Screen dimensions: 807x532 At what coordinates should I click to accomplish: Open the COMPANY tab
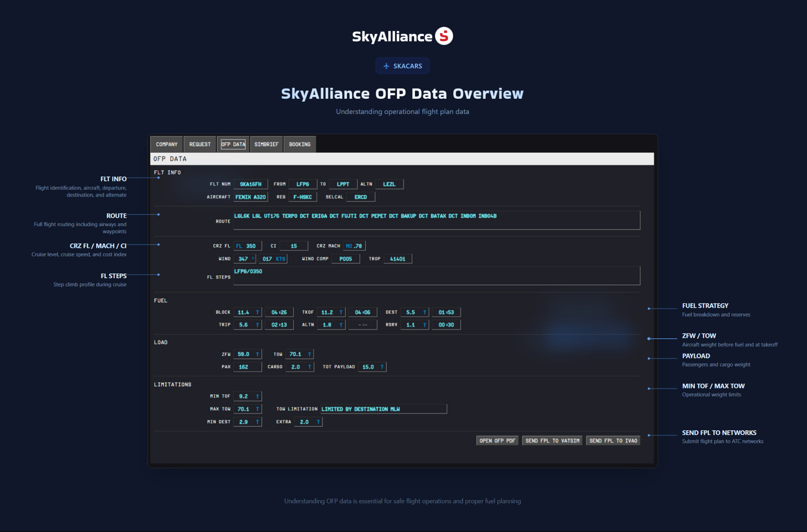pyautogui.click(x=166, y=144)
